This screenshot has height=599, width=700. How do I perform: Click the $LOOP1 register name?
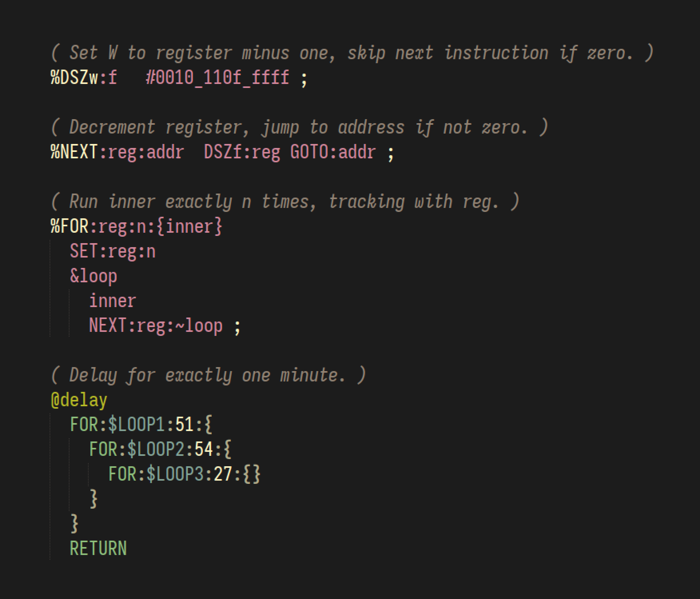[x=137, y=424]
